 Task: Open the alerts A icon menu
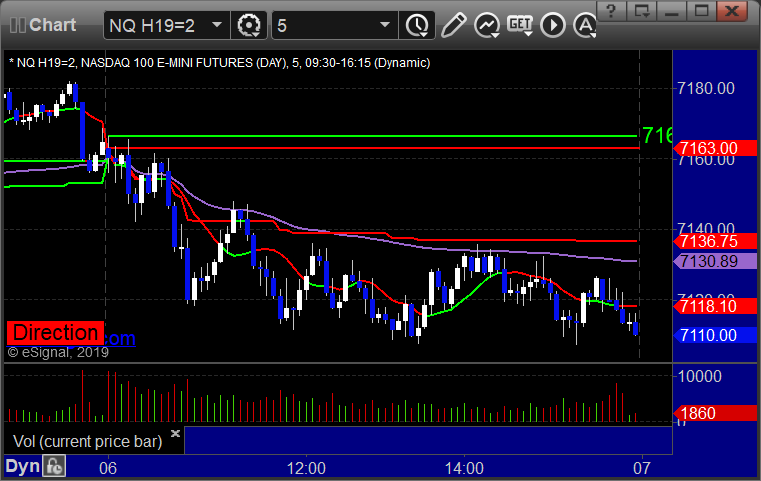(x=585, y=25)
